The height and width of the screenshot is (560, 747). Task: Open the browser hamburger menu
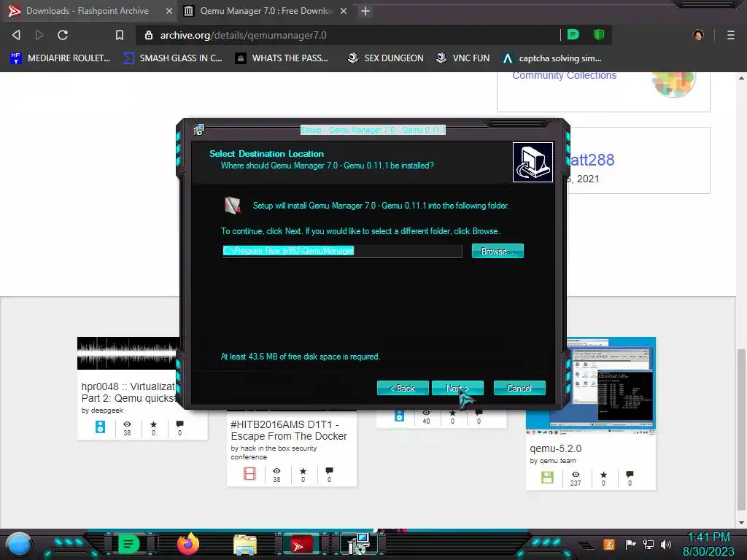click(x=731, y=35)
